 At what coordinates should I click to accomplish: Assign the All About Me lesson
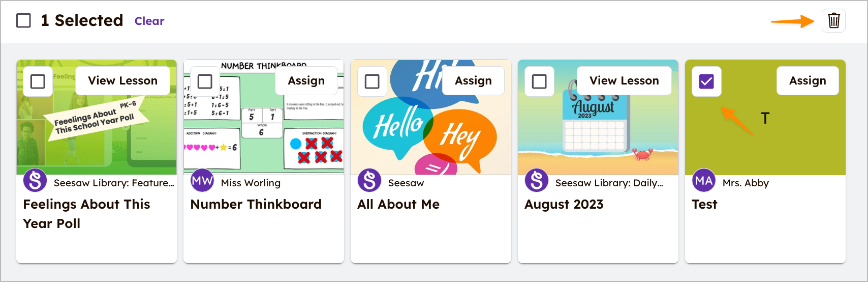(473, 81)
